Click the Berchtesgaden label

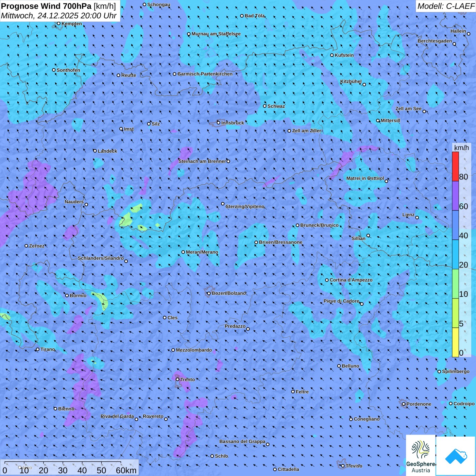(435, 41)
